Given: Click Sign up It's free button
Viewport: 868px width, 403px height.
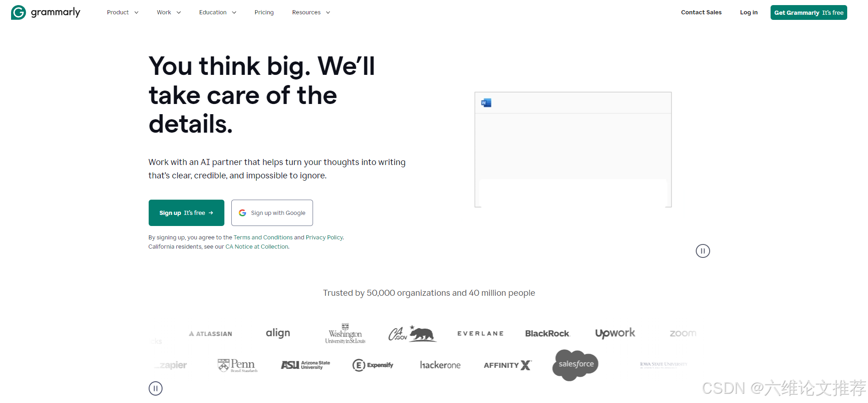Looking at the screenshot, I should point(186,213).
